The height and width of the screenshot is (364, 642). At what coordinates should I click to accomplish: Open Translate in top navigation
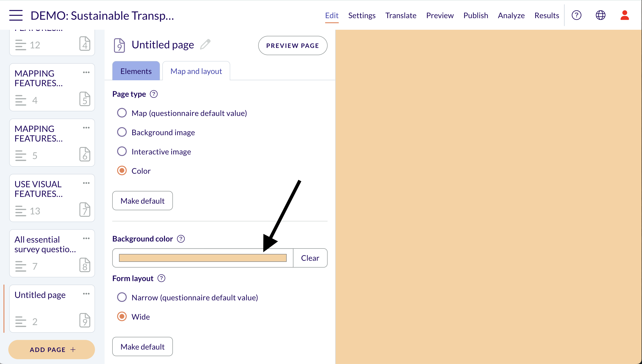(401, 16)
